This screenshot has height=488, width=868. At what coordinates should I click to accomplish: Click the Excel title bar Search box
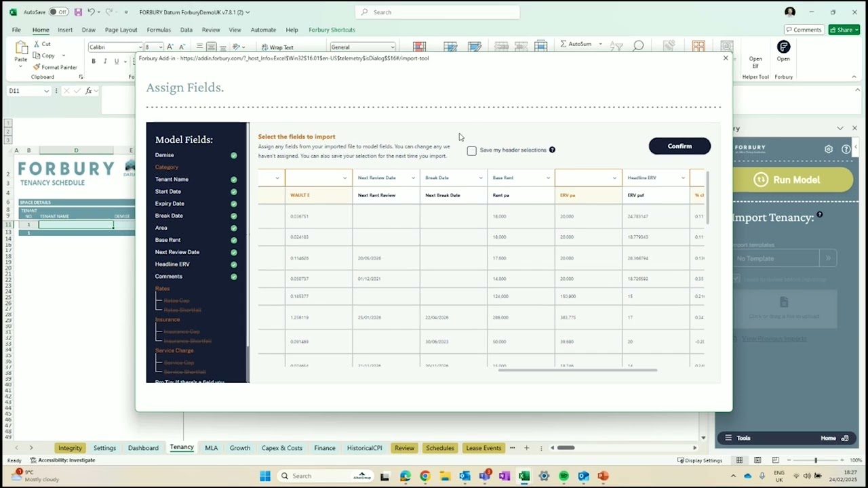pyautogui.click(x=437, y=12)
